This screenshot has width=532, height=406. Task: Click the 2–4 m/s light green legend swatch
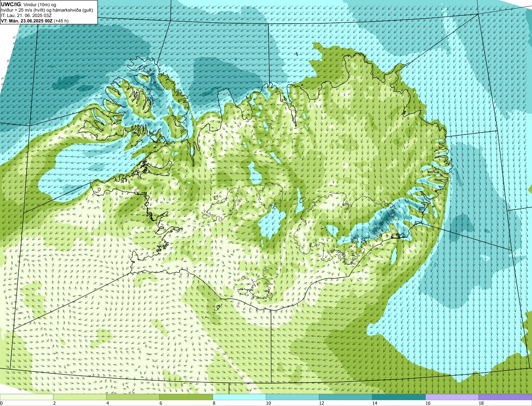[80, 397]
